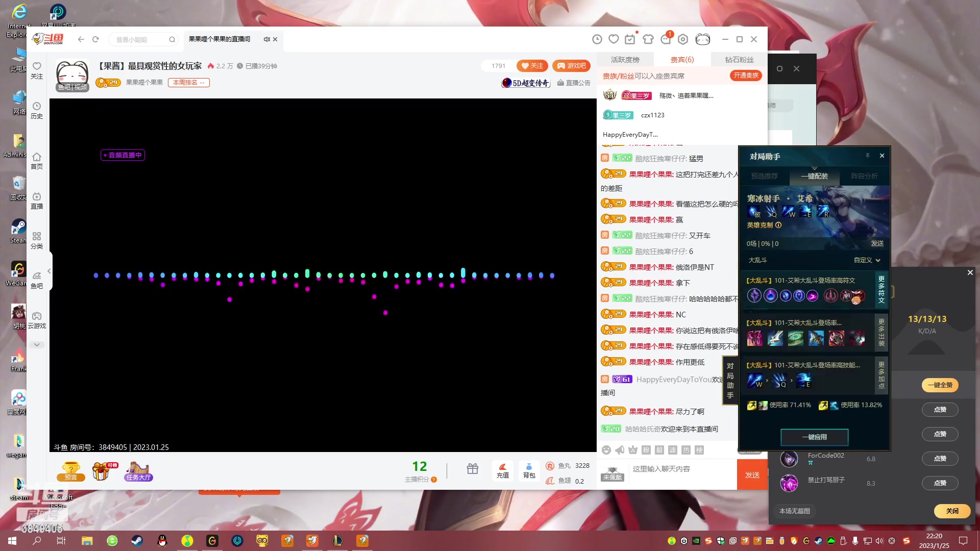
Task: Toggle 滤 filter option in chat toolbar
Action: coord(673,450)
